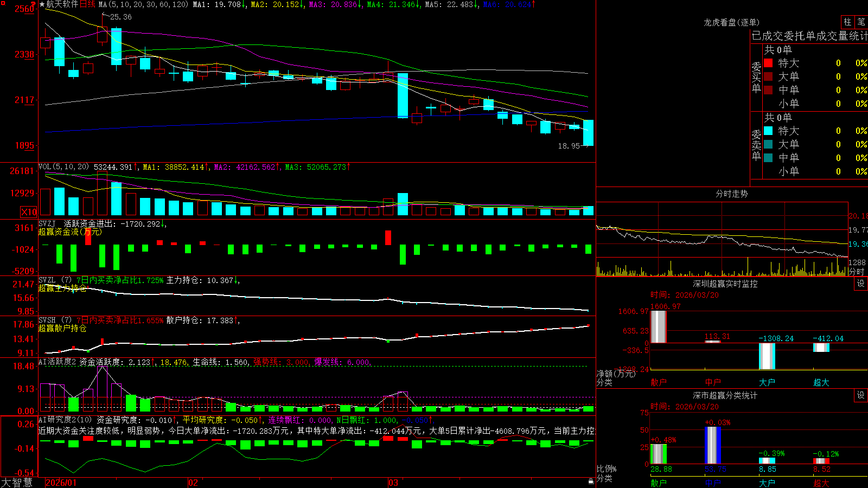The height and width of the screenshot is (488, 868).
Task: Click the SVZL (7) indicator name
Action: click(x=55, y=280)
